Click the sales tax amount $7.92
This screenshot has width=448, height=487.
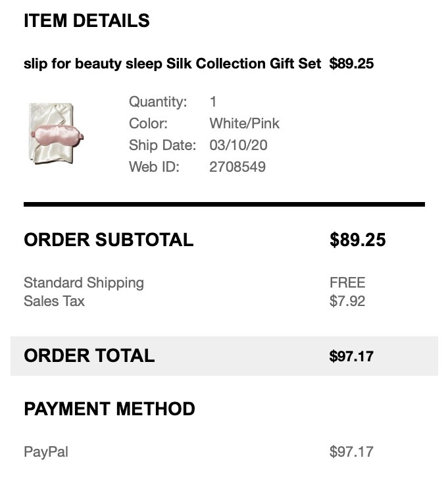pos(347,301)
